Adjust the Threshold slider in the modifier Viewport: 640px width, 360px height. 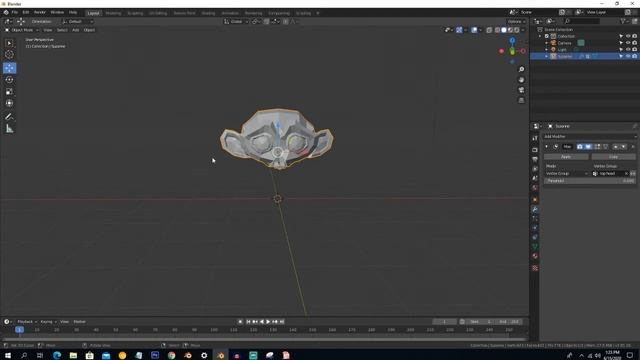[x=590, y=181]
